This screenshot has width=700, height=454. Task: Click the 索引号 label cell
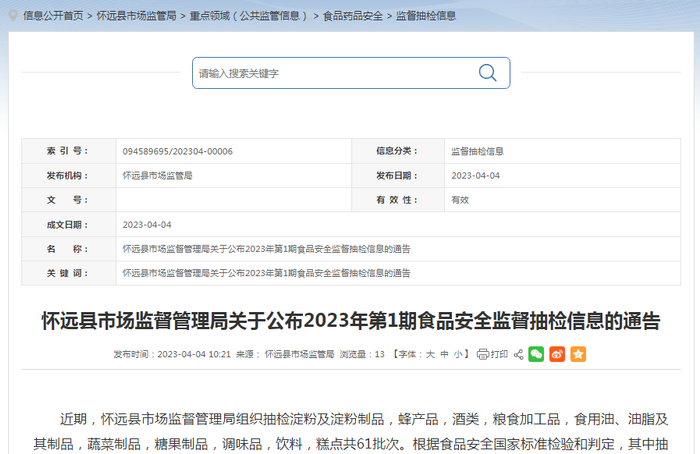pyautogui.click(x=69, y=151)
